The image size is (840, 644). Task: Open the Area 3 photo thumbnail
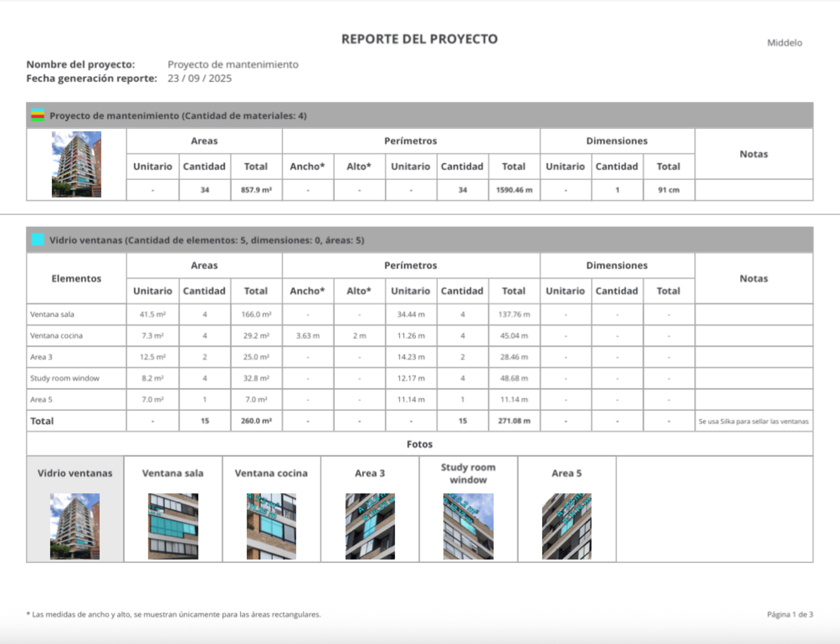[370, 526]
